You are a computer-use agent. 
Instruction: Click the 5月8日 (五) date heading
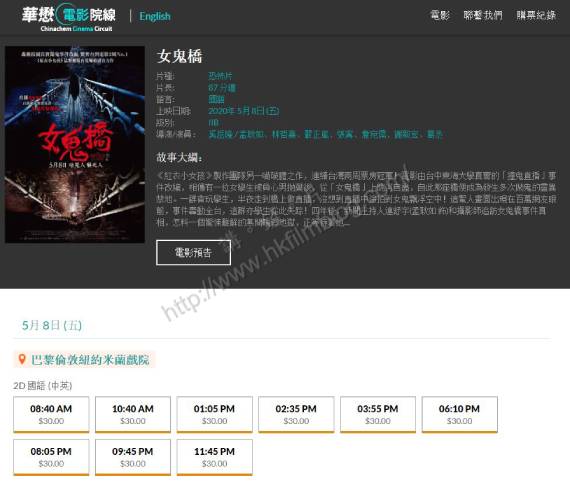coord(52,325)
